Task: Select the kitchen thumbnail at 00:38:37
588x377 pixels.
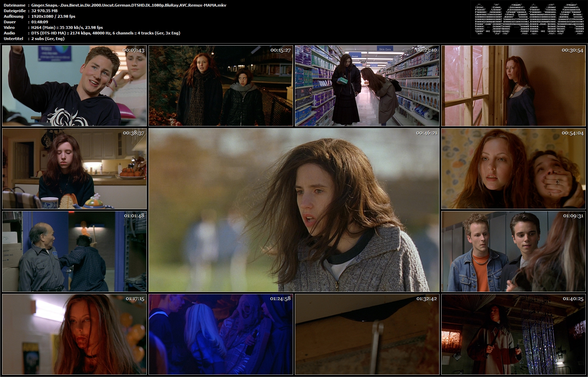Action: (74, 168)
